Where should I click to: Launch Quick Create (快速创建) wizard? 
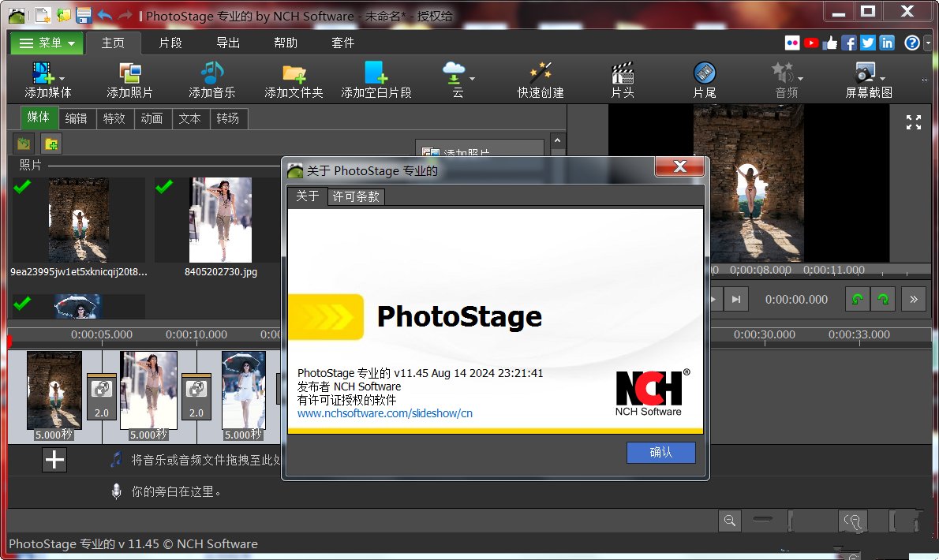click(541, 73)
